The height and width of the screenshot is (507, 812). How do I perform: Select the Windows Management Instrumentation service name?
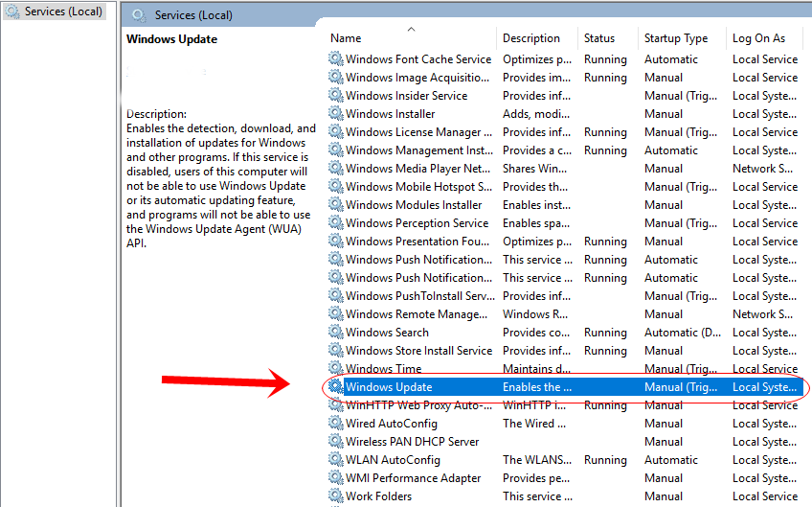[419, 150]
